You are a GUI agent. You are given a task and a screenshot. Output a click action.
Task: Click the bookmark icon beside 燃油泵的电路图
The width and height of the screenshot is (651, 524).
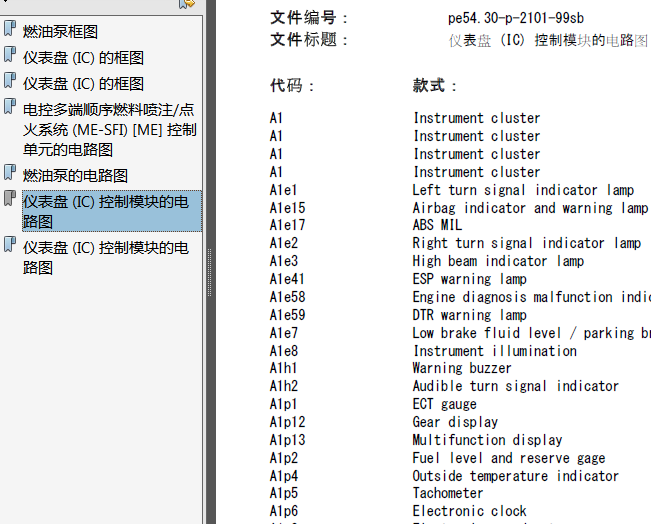(10, 172)
